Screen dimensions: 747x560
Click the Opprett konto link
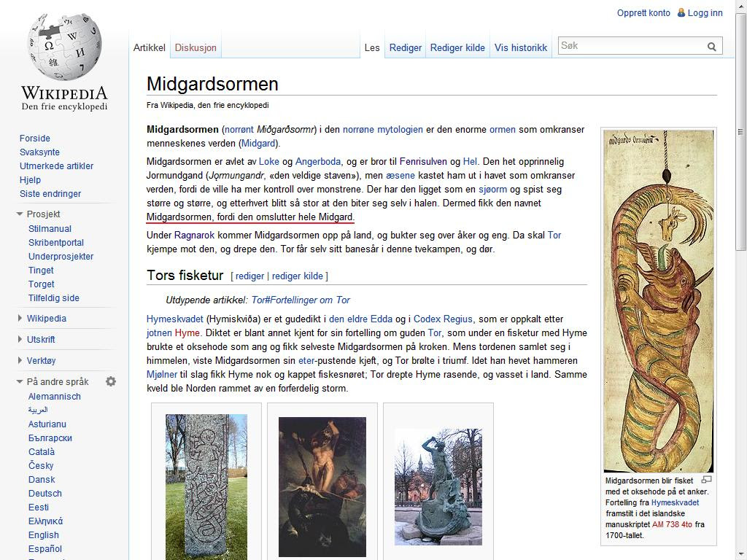(x=643, y=13)
